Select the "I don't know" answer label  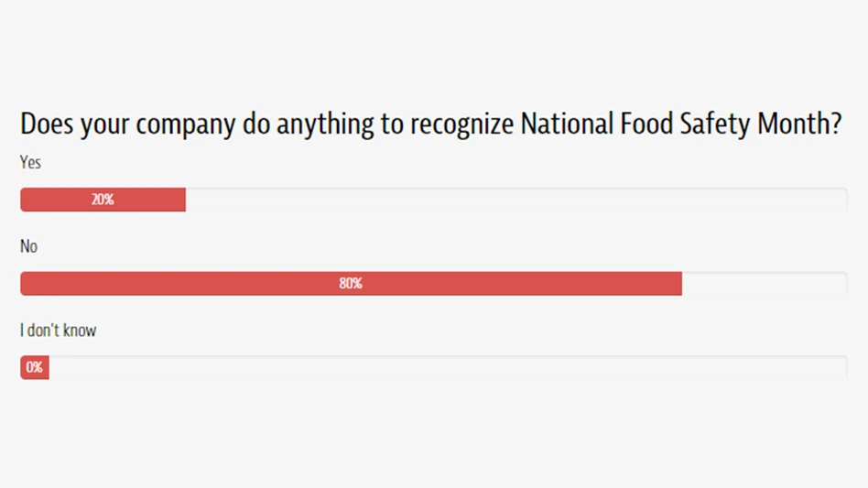[x=59, y=331]
